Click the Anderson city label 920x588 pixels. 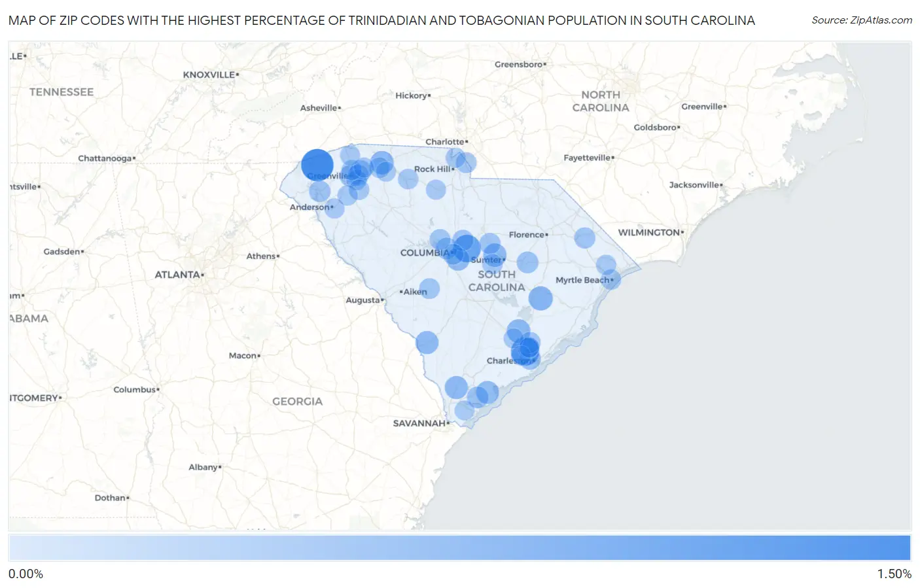pos(310,207)
